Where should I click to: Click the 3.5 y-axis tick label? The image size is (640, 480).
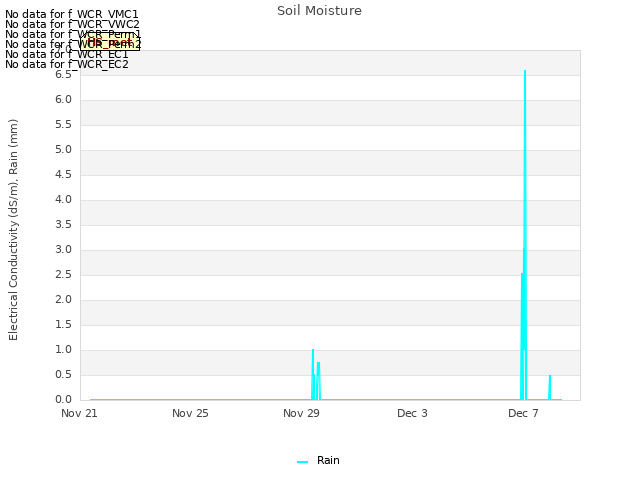coord(63,224)
